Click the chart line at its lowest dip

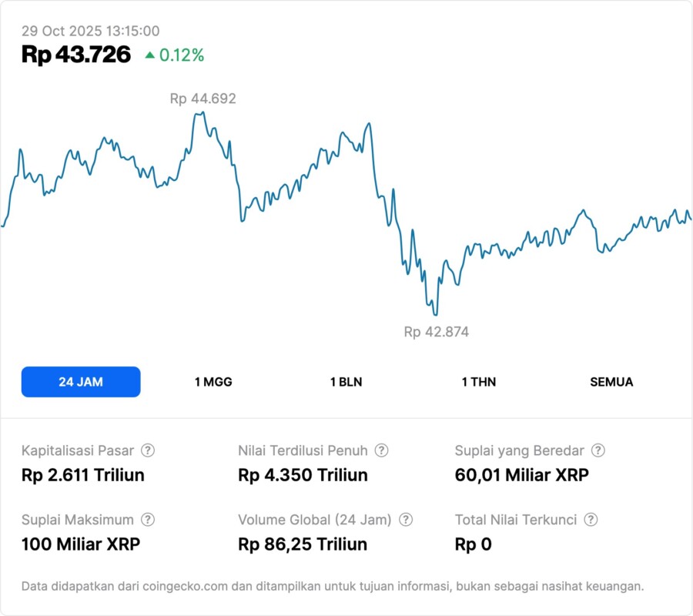435,314
